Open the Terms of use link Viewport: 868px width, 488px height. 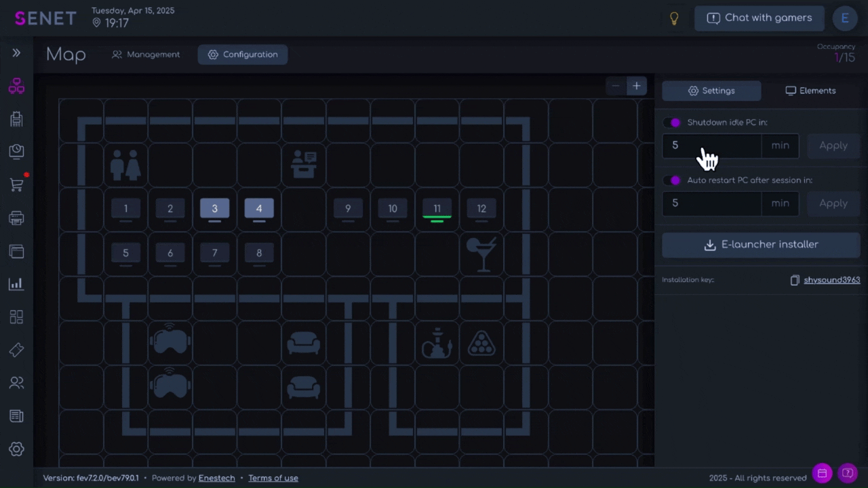273,478
